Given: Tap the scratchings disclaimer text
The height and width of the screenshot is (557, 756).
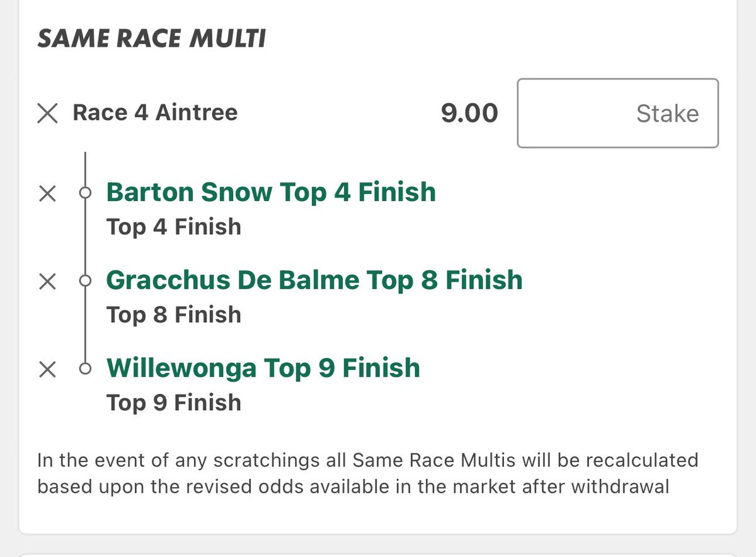Looking at the screenshot, I should pos(368,473).
